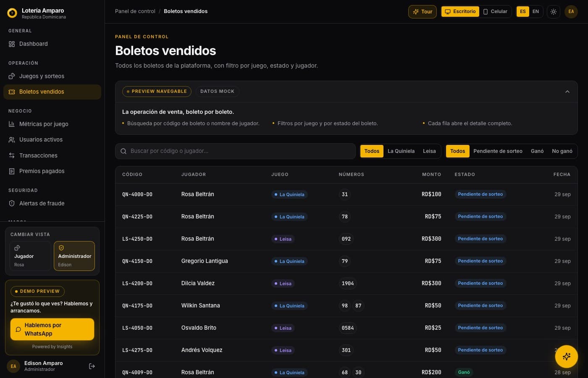
Task: Open Usuarios activos section
Action: click(x=52, y=139)
